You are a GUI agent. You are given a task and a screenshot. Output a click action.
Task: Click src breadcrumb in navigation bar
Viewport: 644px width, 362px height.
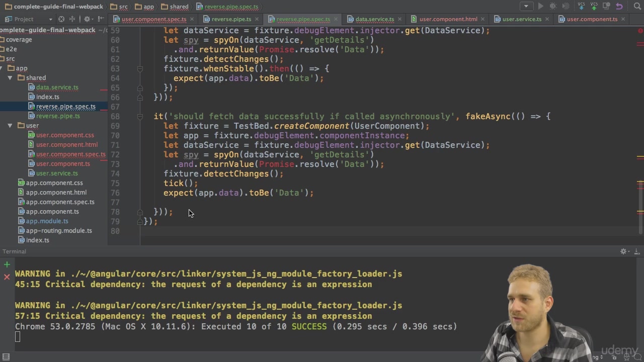click(x=119, y=7)
